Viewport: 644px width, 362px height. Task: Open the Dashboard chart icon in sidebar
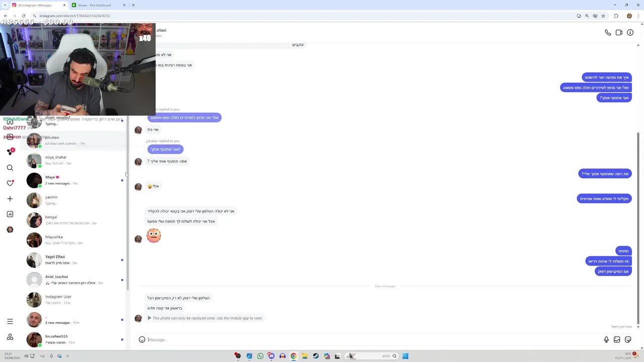point(10,214)
